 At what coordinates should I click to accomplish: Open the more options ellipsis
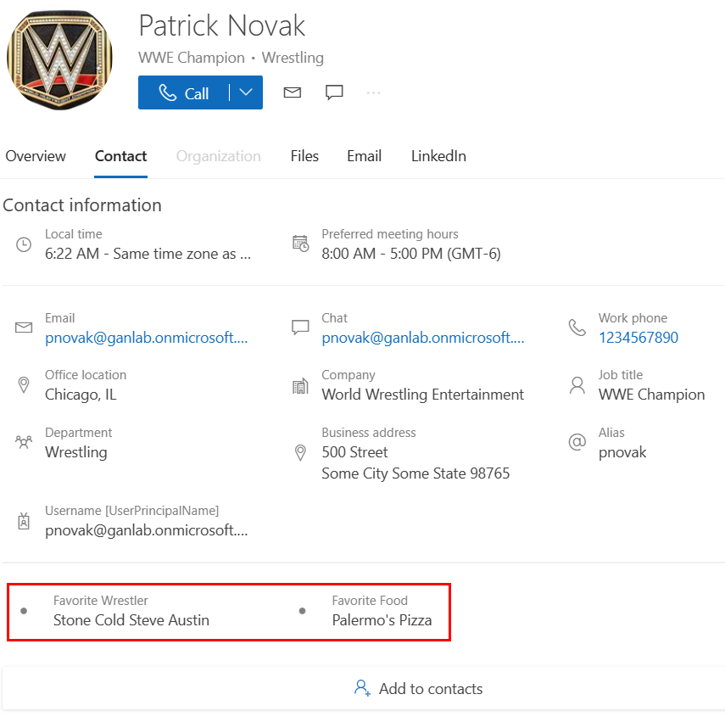(373, 92)
